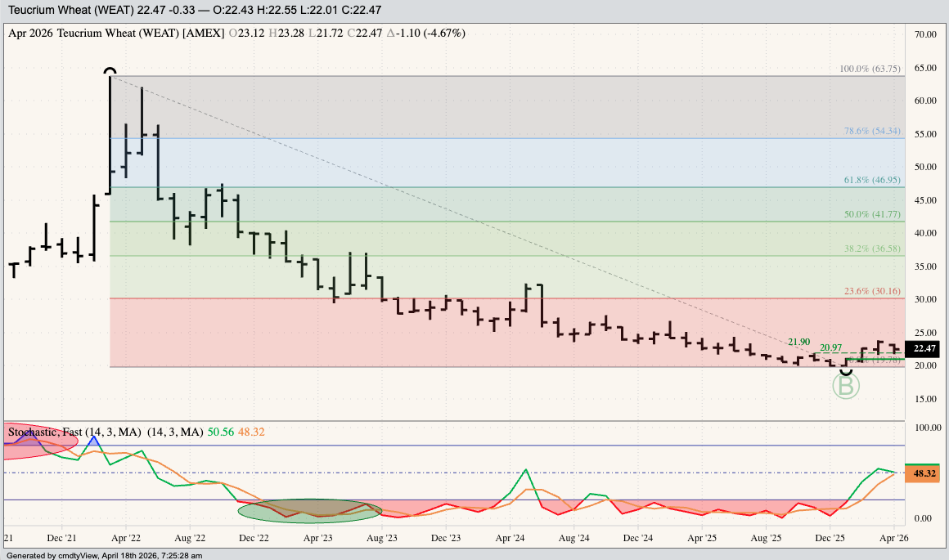Select the red oval at stochastic top-left
Screen dimensions: 949x560
point(38,441)
